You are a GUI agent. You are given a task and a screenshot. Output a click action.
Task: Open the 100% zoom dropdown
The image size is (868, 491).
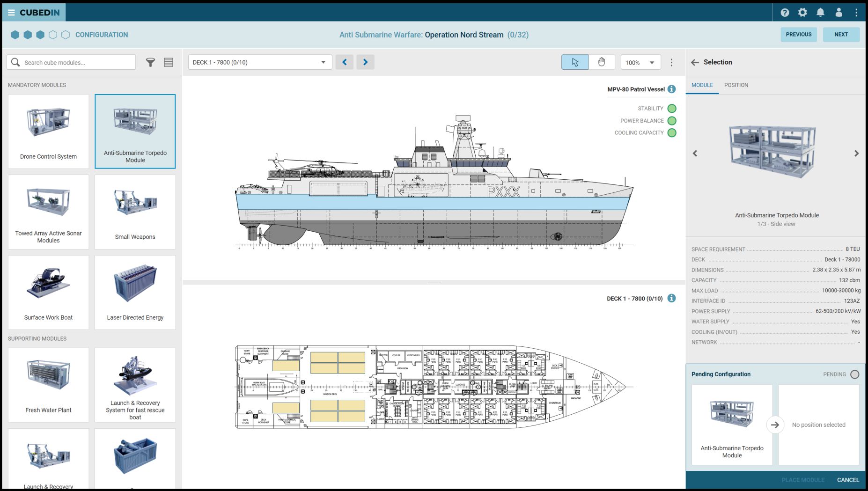coord(640,62)
